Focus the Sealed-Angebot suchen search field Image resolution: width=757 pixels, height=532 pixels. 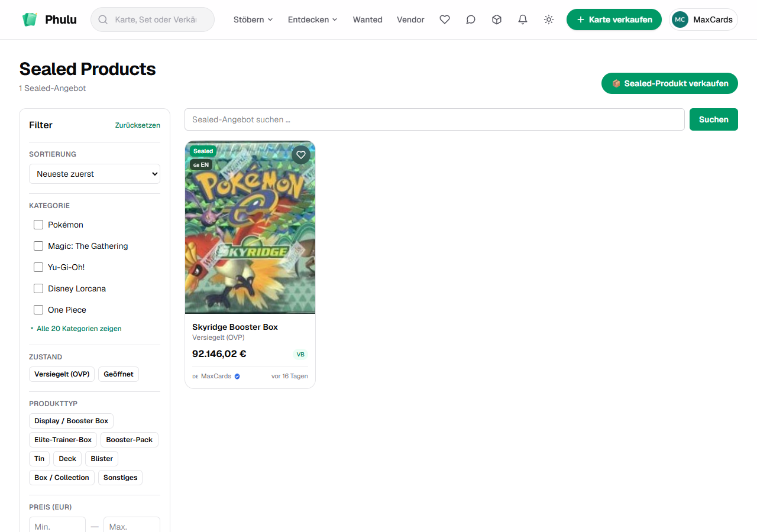click(x=435, y=119)
